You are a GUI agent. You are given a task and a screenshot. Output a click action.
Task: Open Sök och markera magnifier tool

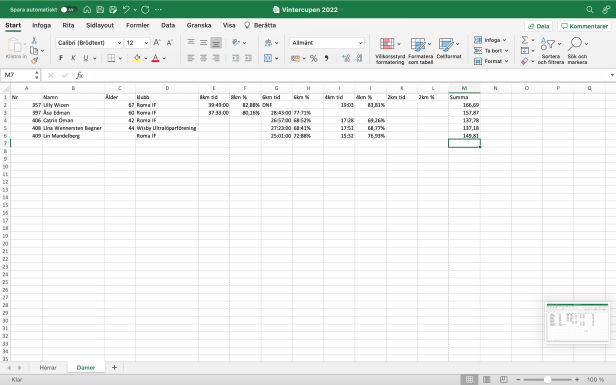click(577, 51)
